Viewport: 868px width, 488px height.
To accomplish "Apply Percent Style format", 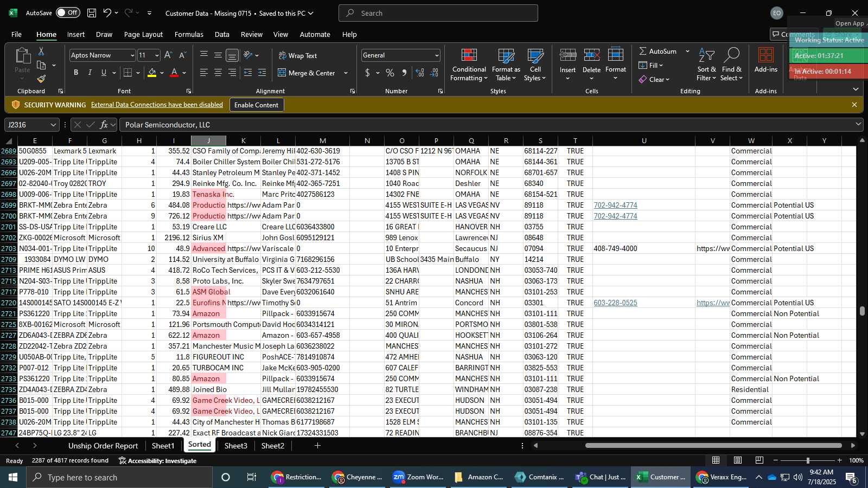I will pos(390,73).
